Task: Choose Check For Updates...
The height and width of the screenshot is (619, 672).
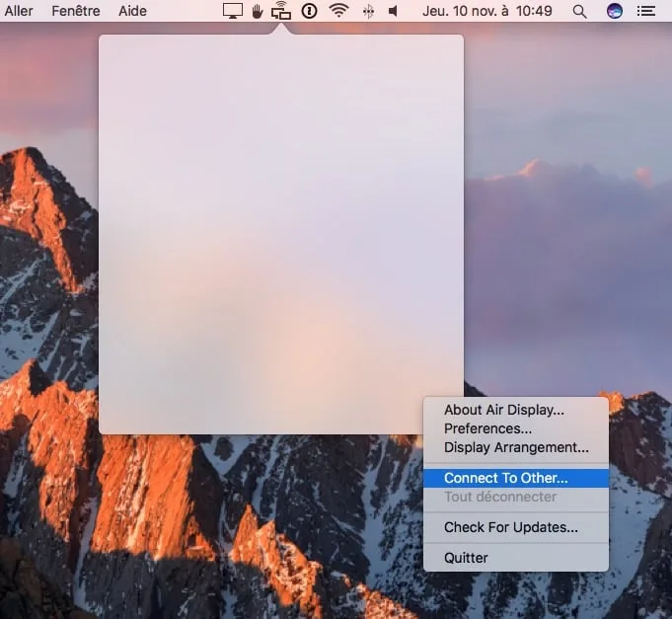Action: (516, 527)
